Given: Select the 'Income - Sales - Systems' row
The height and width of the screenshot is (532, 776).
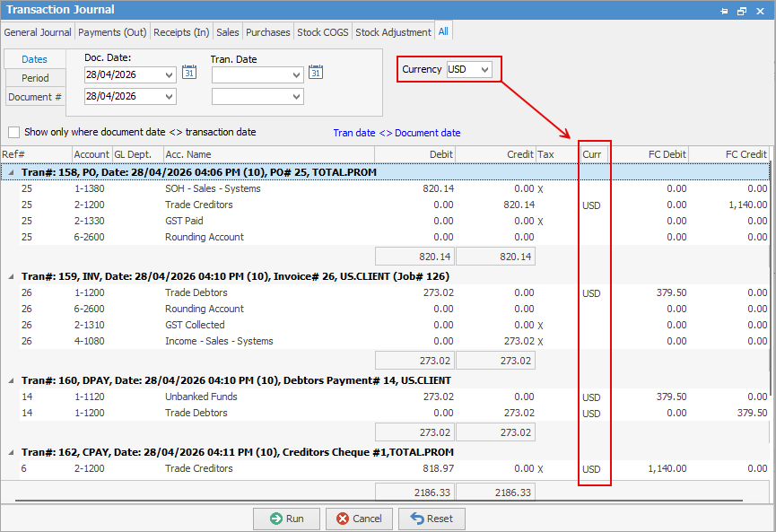Looking at the screenshot, I should pyautogui.click(x=395, y=341).
